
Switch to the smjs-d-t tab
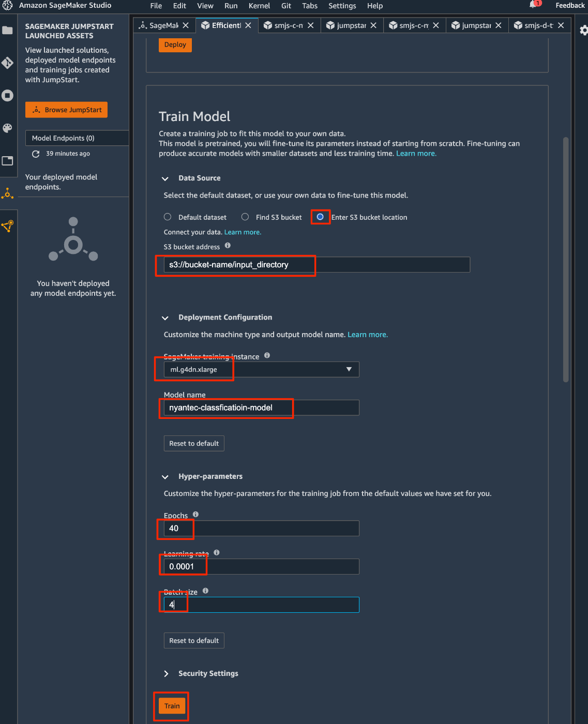click(x=539, y=25)
